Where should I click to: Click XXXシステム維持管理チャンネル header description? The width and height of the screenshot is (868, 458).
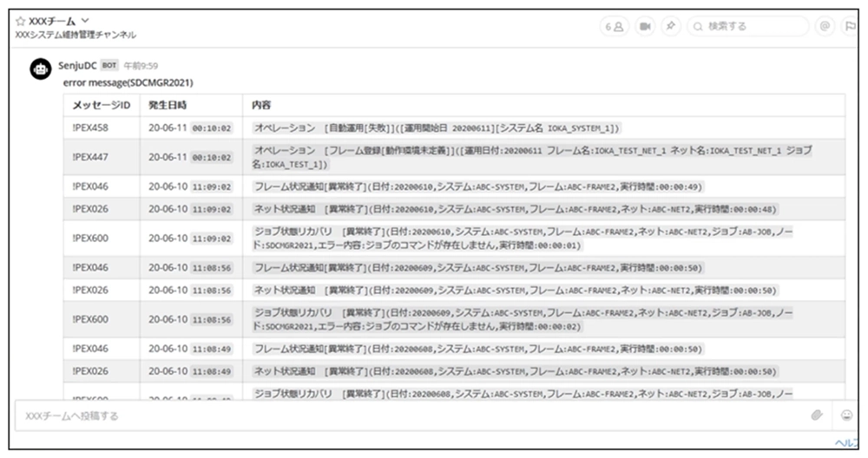coord(76,35)
